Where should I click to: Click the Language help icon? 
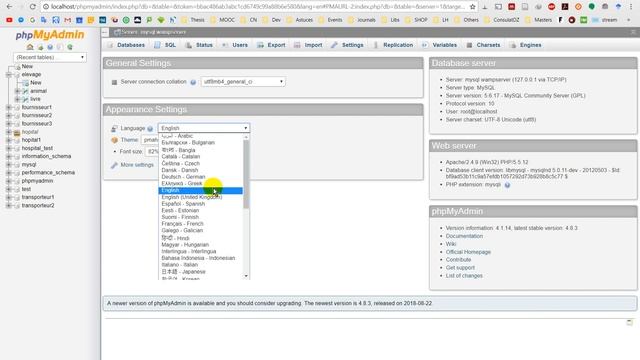click(x=150, y=129)
